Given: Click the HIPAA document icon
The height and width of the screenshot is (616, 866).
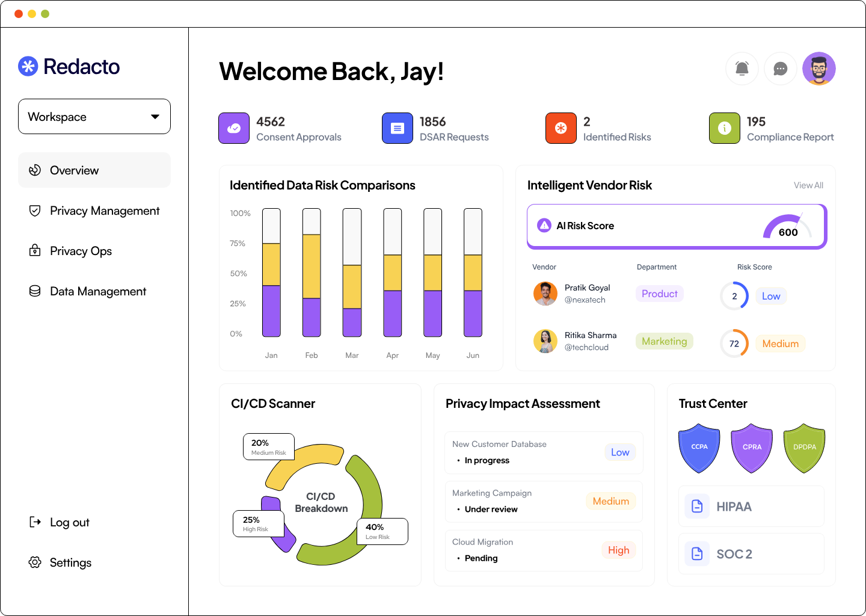Looking at the screenshot, I should pos(697,507).
